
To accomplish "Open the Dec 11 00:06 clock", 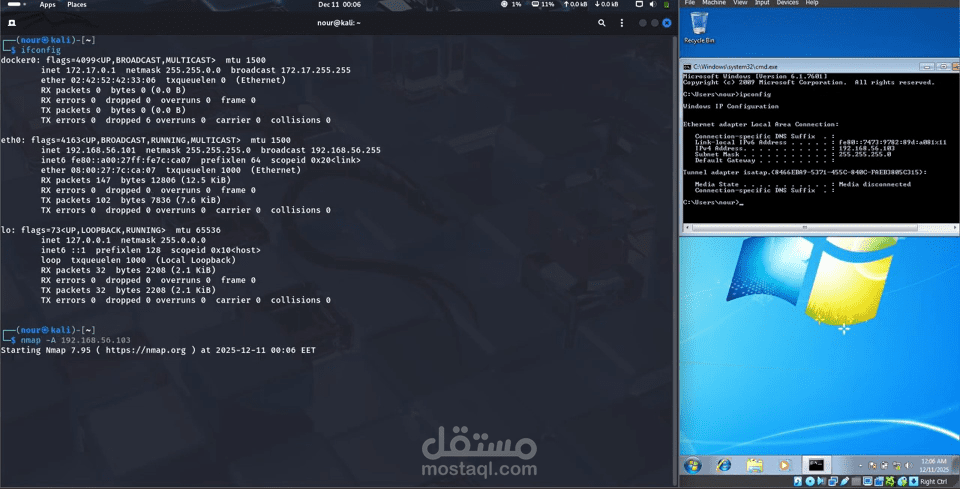I will (x=340, y=4).
